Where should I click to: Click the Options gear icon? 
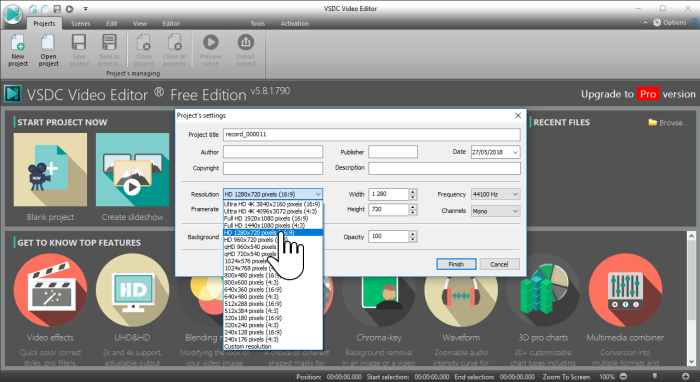click(657, 22)
